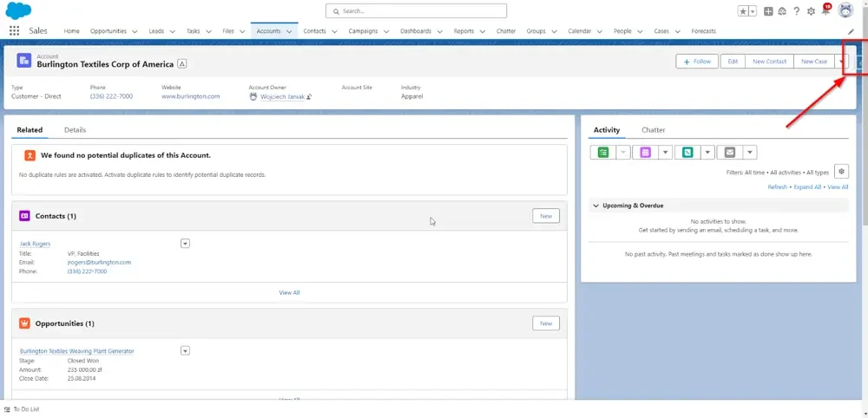Open the Accounts nav dropdown chevron
The image size is (868, 418).
[x=289, y=31]
